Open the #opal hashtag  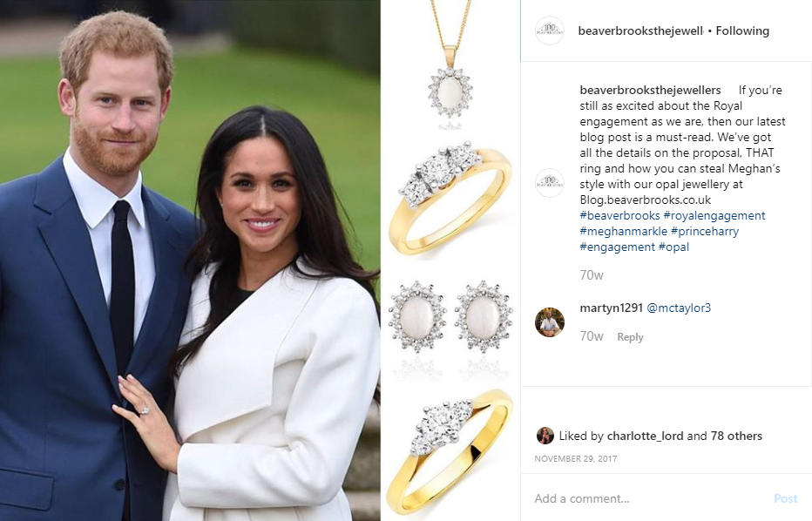click(673, 247)
